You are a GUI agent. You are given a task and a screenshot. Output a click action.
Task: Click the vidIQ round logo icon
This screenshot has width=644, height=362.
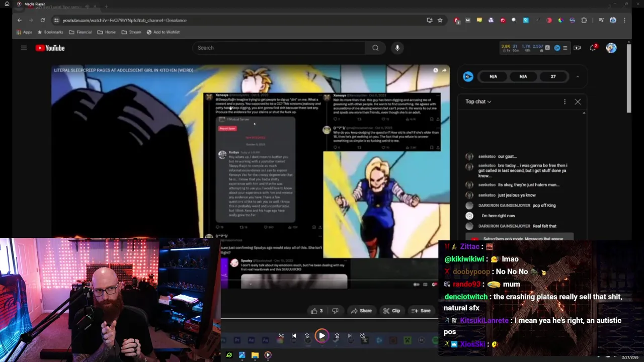(468, 76)
